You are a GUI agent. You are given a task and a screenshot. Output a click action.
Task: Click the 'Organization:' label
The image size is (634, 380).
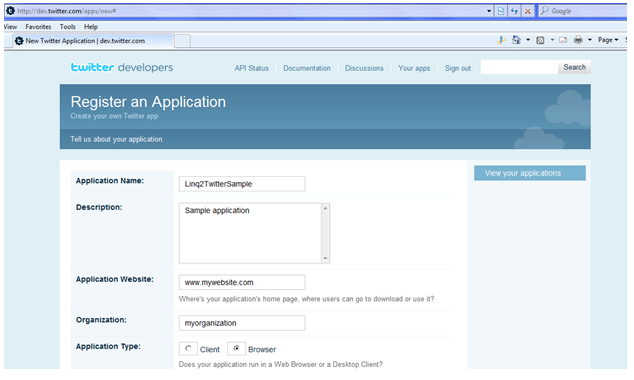click(x=101, y=320)
